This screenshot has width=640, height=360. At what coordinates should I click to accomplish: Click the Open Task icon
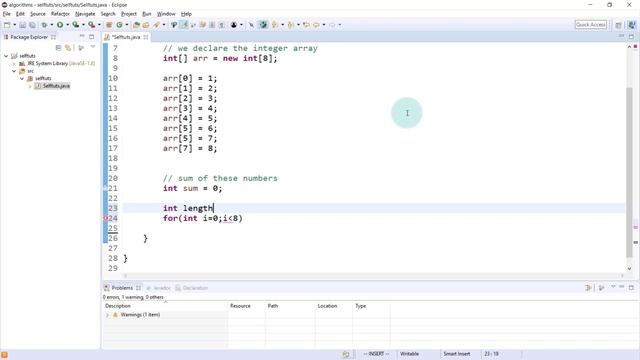pos(146,25)
